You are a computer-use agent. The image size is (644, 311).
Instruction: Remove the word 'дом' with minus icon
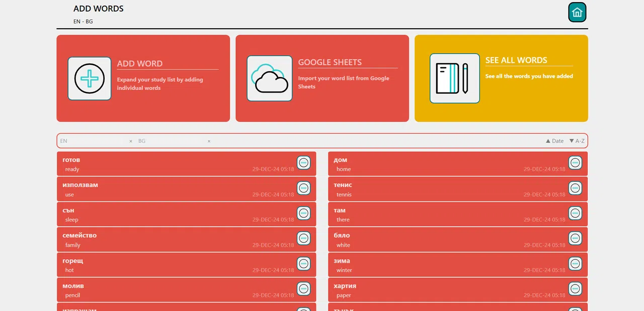tap(575, 162)
